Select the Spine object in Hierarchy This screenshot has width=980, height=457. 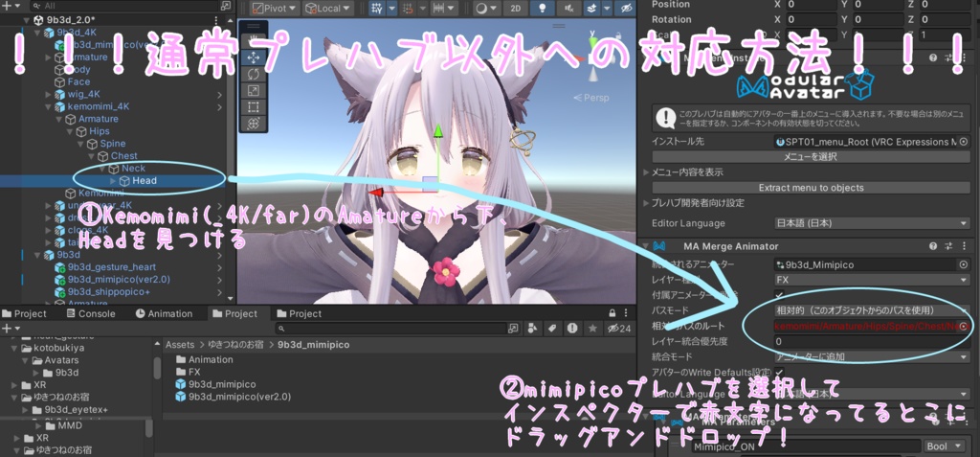113,144
